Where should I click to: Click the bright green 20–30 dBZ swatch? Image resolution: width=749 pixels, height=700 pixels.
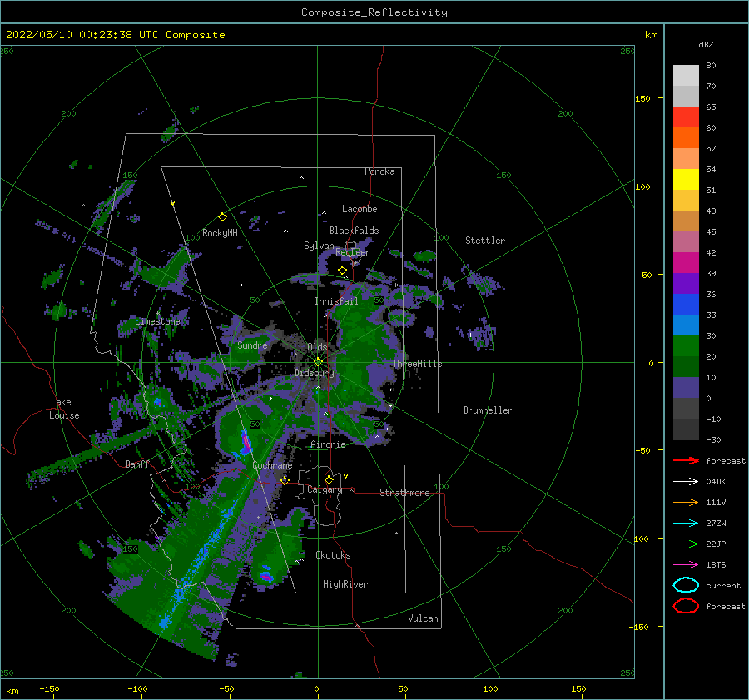[686, 346]
